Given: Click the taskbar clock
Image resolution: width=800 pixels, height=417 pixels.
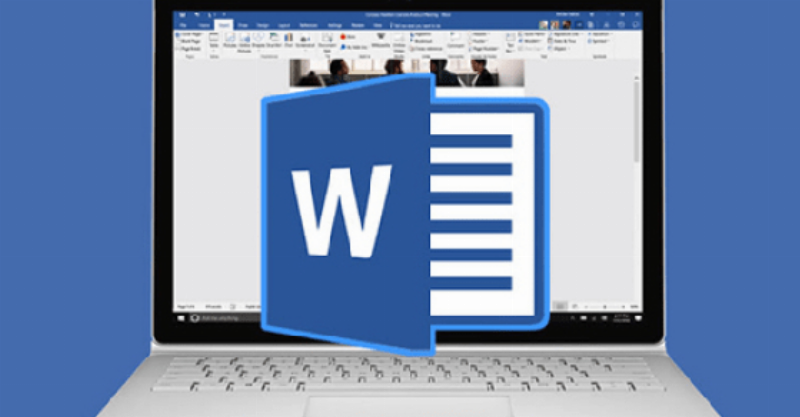Looking at the screenshot, I should pos(621,318).
